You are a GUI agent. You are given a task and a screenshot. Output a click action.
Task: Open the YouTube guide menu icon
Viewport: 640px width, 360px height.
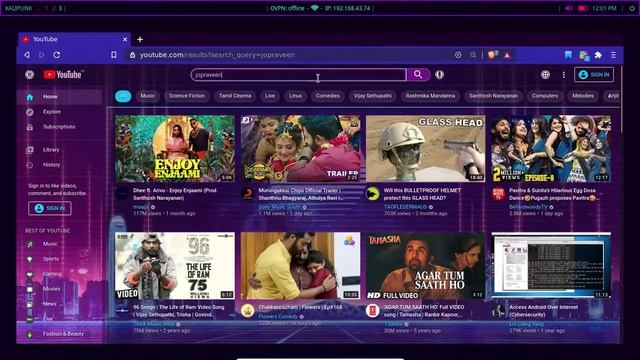click(x=29, y=75)
